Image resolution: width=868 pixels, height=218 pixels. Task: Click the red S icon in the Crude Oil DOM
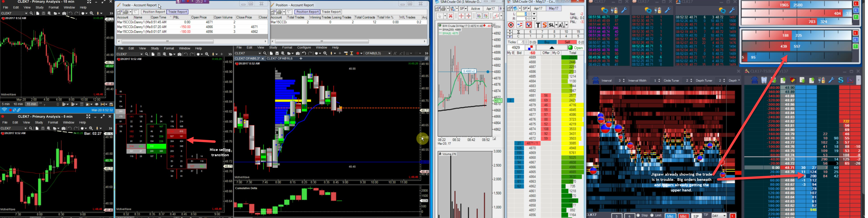pyautogui.click(x=544, y=25)
